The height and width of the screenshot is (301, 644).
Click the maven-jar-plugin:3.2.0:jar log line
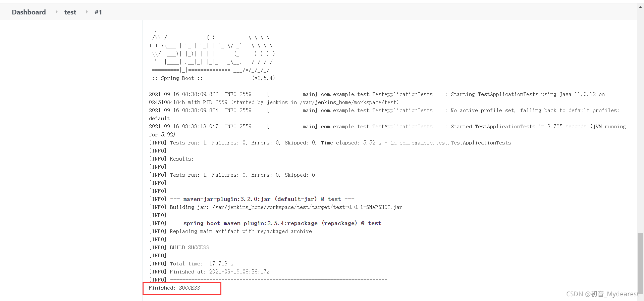pyautogui.click(x=252, y=199)
